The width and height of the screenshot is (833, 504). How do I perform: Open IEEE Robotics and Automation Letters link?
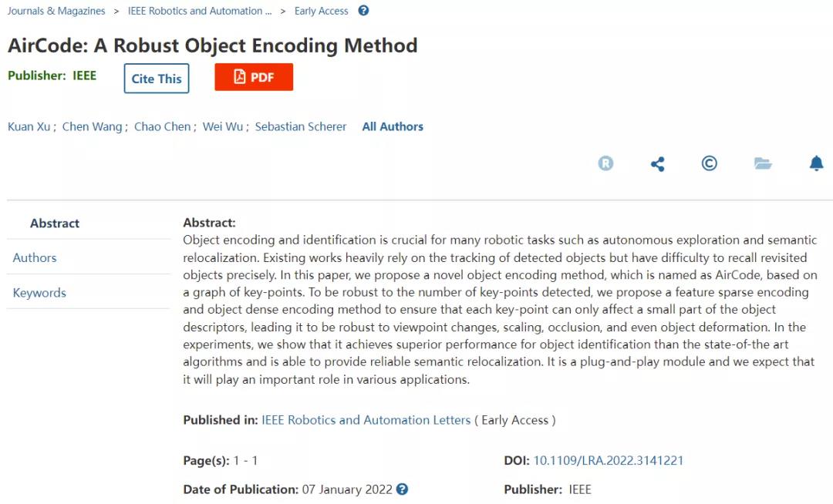(366, 420)
